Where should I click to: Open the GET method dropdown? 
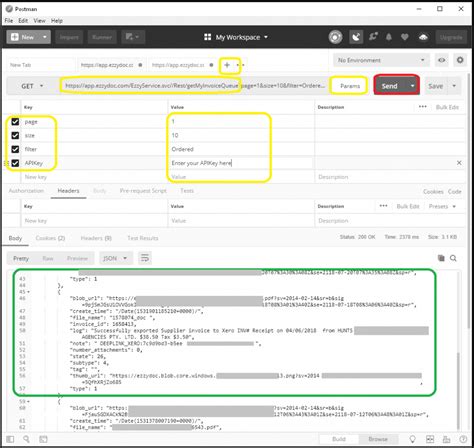pyautogui.click(x=32, y=86)
